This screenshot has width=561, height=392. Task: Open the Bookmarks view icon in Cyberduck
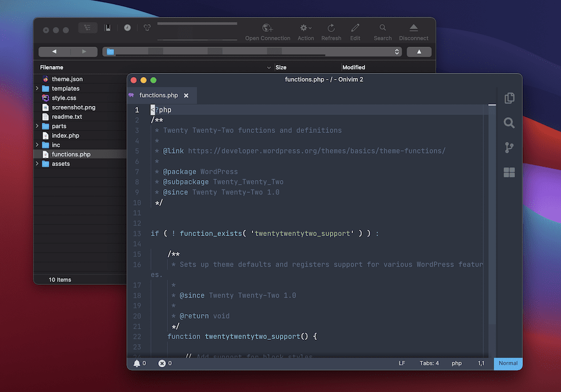tap(108, 27)
